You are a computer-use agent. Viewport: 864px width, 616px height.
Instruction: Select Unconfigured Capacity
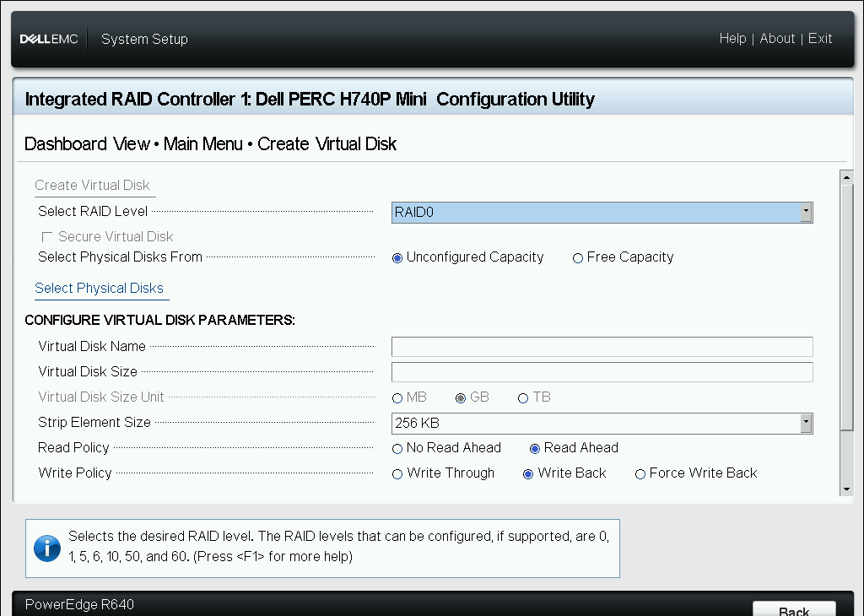coord(397,257)
